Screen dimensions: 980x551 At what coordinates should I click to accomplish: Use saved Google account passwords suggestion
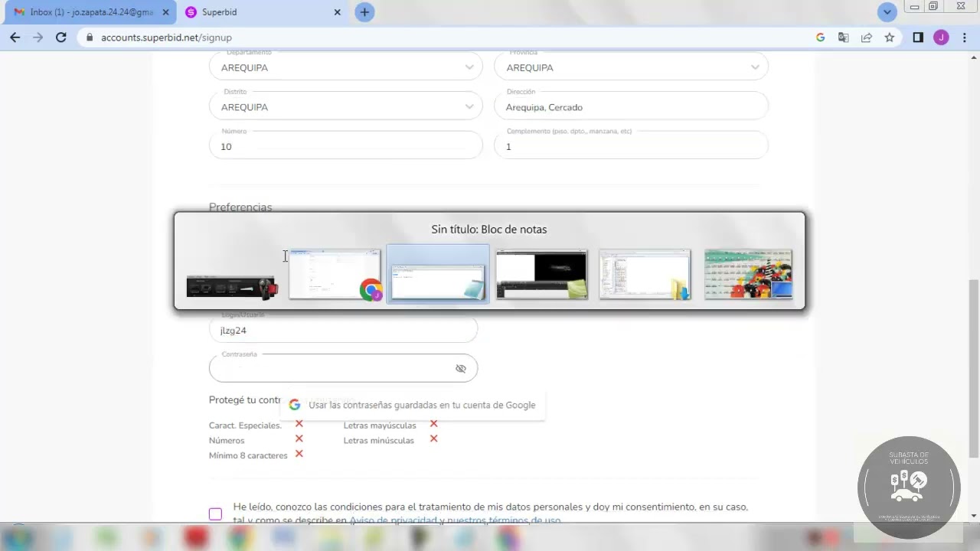coord(413,405)
